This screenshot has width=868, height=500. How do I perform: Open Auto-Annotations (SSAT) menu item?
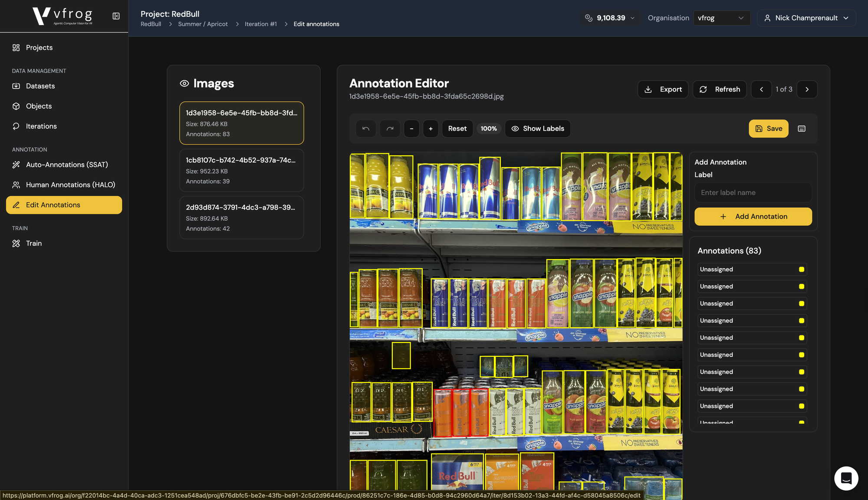coord(67,164)
